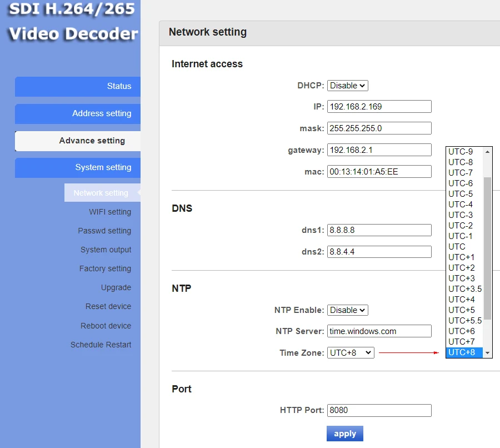500x448 pixels.
Task: Choose UTC-5 from the time zone list
Action: click(x=461, y=194)
